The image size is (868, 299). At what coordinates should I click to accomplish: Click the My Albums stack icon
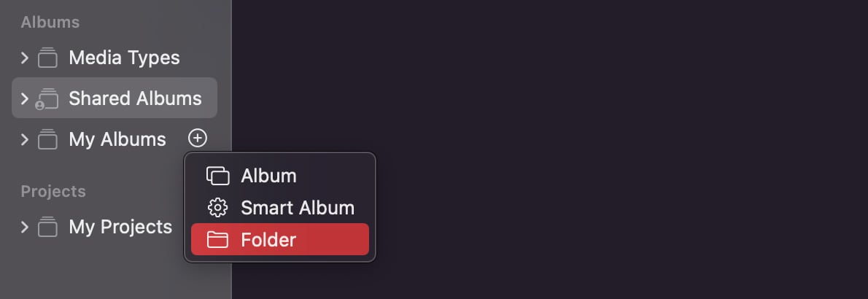47,139
